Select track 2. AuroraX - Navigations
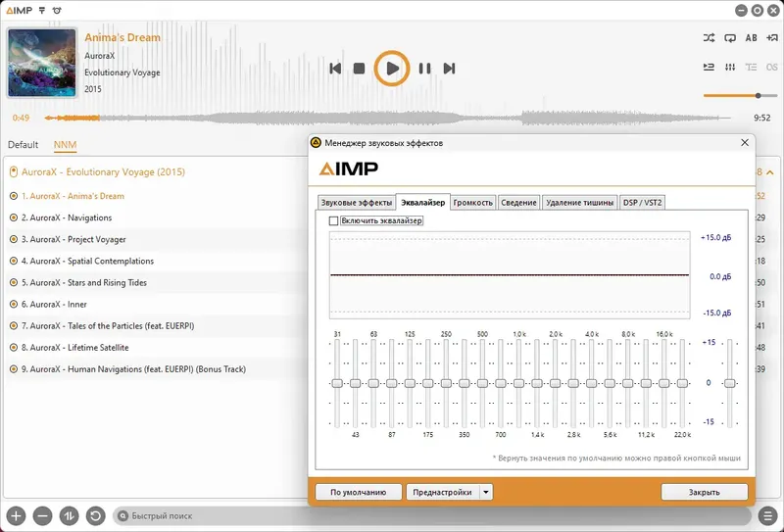 click(155, 218)
